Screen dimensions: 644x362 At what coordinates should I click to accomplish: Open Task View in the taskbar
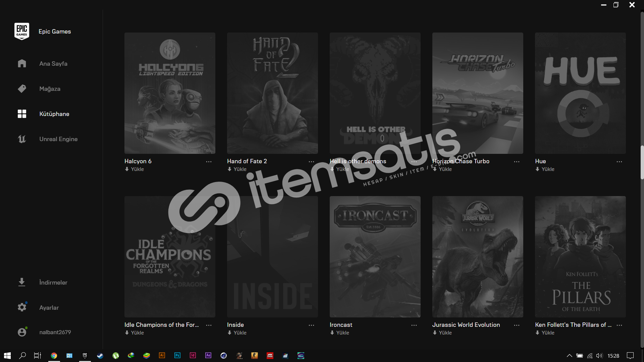(x=38, y=356)
